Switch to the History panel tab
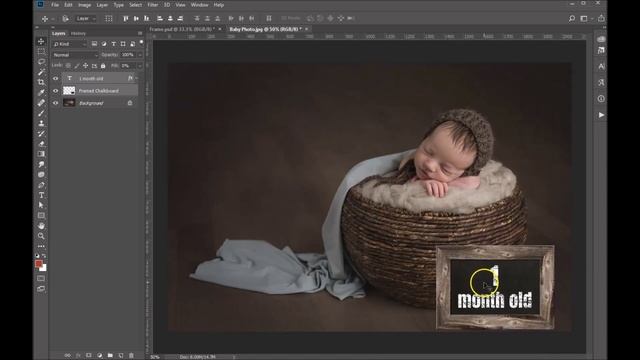The height and width of the screenshot is (360, 640). 78,33
